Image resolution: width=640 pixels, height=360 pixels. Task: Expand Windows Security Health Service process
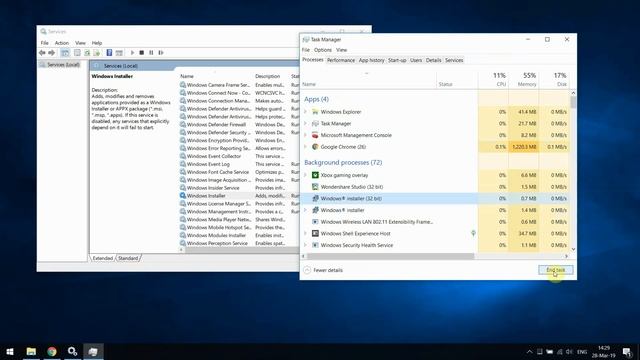[305, 245]
